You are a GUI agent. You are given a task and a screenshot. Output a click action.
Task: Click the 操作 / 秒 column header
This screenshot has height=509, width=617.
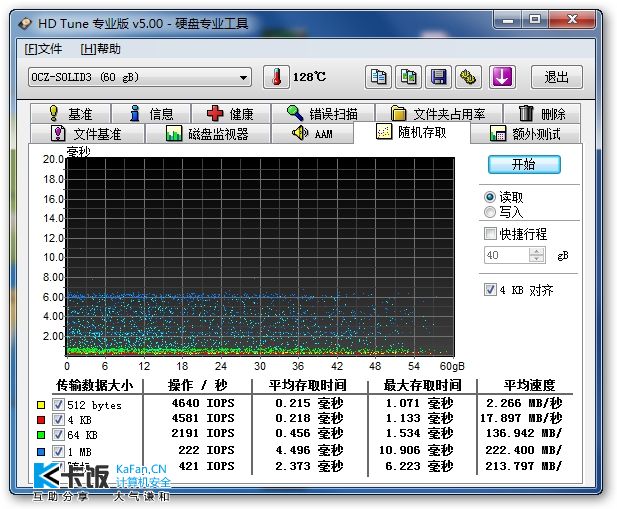tap(198, 385)
